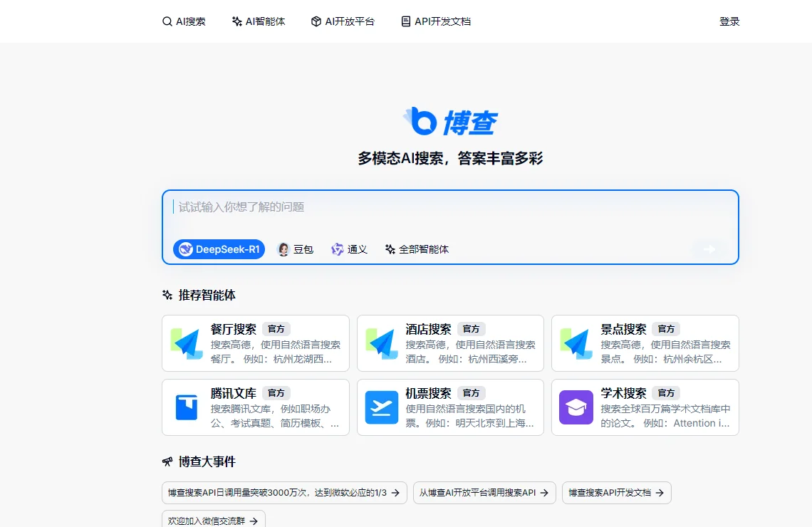Click the 官方 badge on 学术搜索
This screenshot has width=812, height=527.
(667, 393)
